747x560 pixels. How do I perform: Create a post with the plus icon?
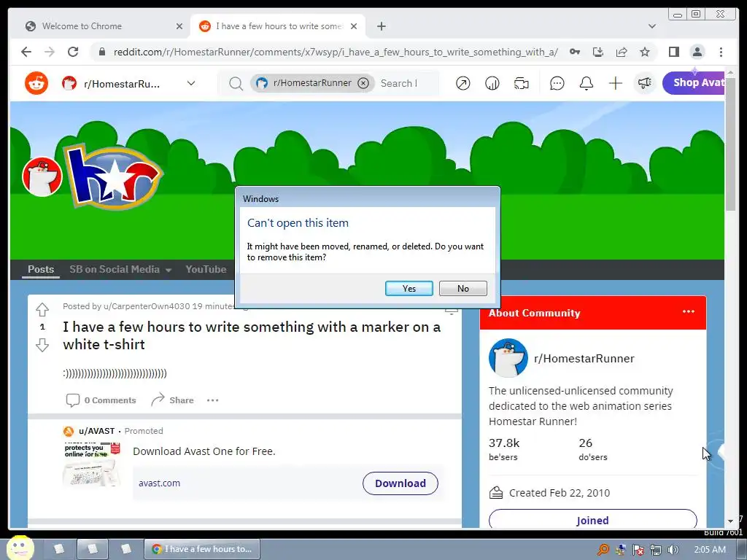coord(616,83)
